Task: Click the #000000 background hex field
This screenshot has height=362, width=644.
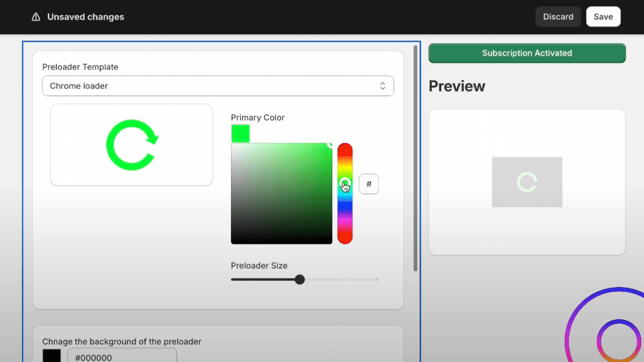Action: tap(122, 357)
